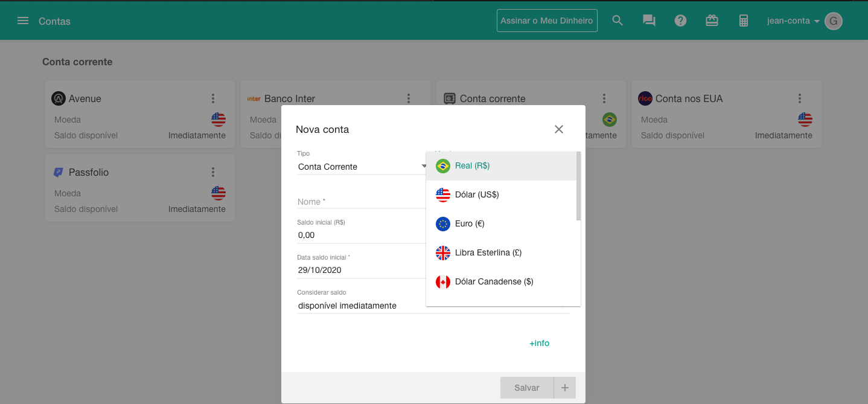Expand the Tipo Conta Corrente dropdown
The image size is (868, 404).
pyautogui.click(x=362, y=167)
